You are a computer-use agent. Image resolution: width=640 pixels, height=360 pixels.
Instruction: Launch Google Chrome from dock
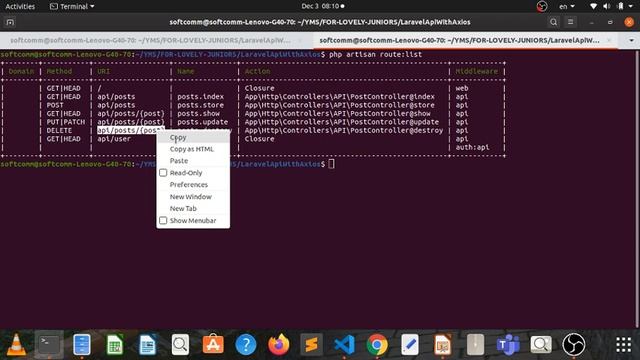tap(377, 345)
